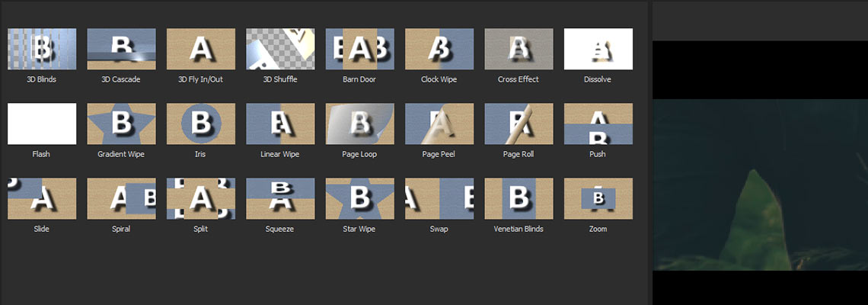Click the "Squeeze" label text
The width and height of the screenshot is (868, 305).
[280, 229]
